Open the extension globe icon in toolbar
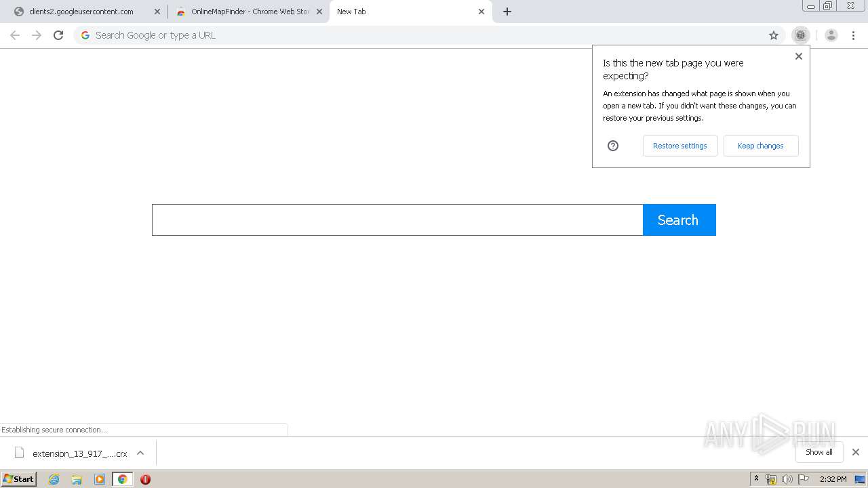The width and height of the screenshot is (868, 488). (801, 35)
